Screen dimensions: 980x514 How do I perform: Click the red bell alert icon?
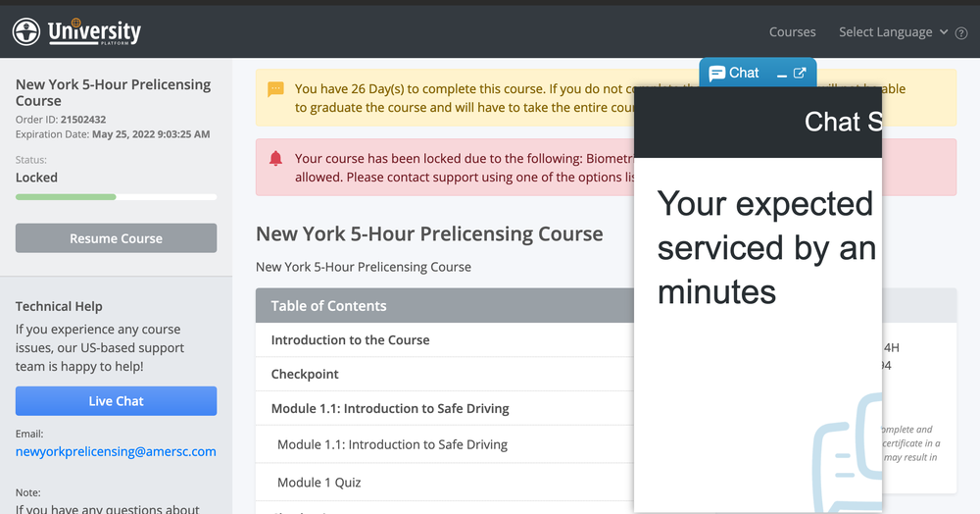[275, 158]
